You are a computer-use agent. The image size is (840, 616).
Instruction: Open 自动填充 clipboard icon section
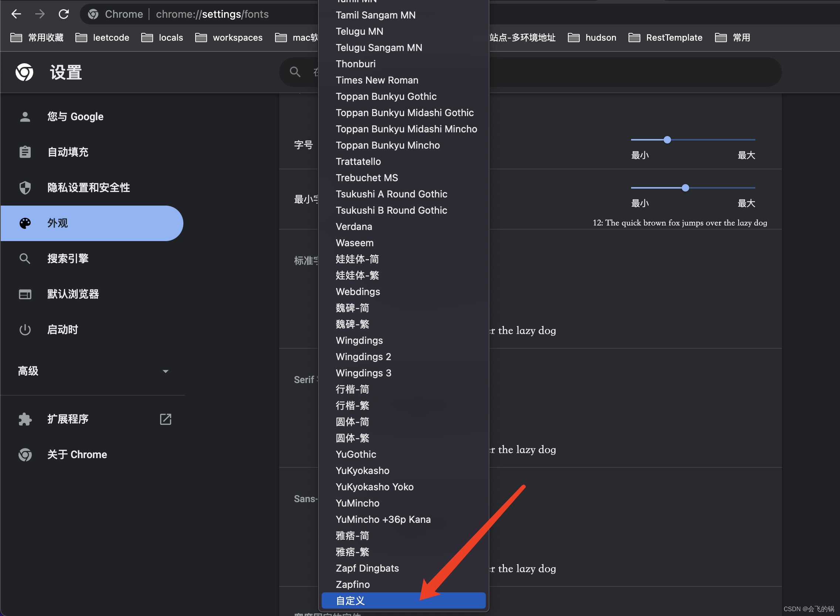[x=25, y=152]
